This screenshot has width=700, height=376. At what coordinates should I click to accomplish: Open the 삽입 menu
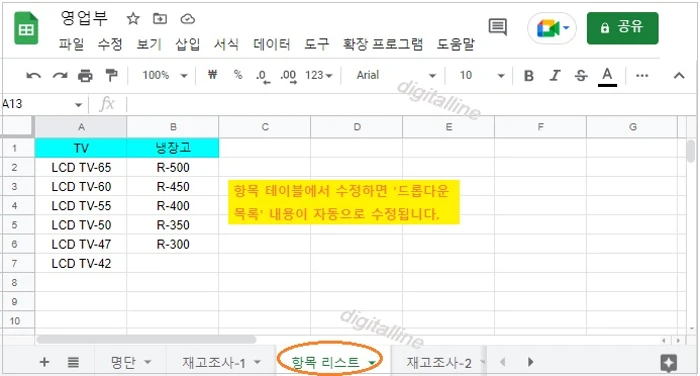pos(188,44)
